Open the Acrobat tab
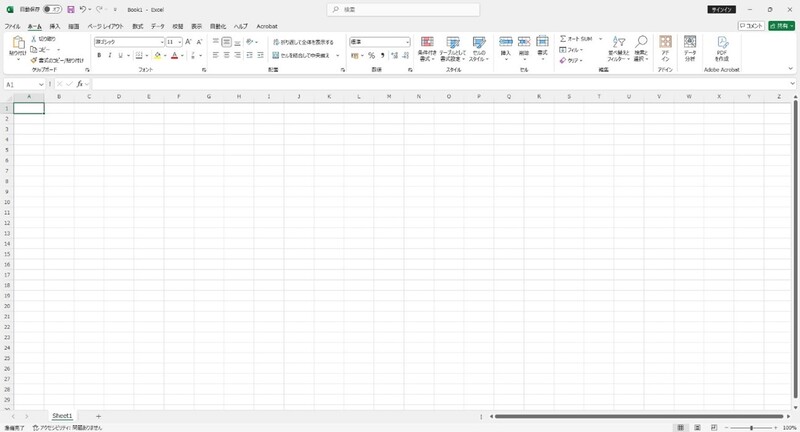This screenshot has width=800, height=432. tap(267, 27)
